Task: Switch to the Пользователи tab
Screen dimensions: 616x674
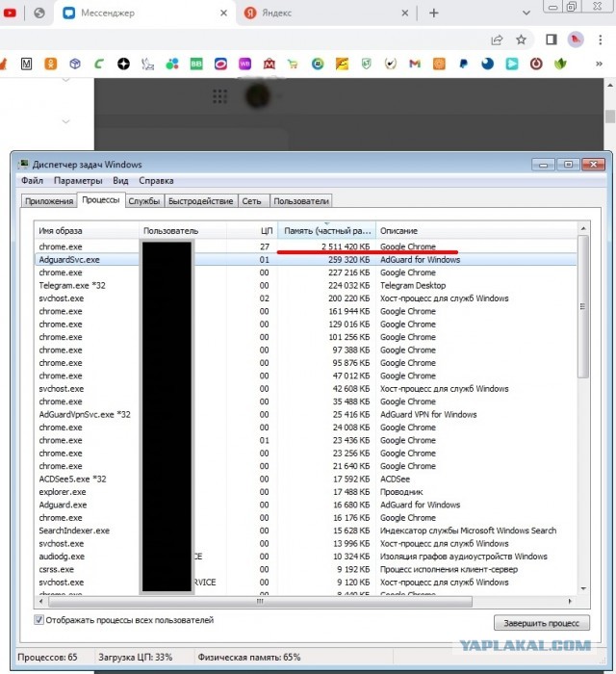Action: pos(301,201)
